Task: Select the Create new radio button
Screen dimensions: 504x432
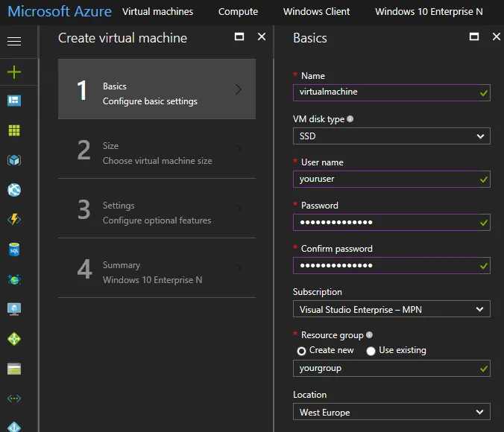Action: pos(301,351)
